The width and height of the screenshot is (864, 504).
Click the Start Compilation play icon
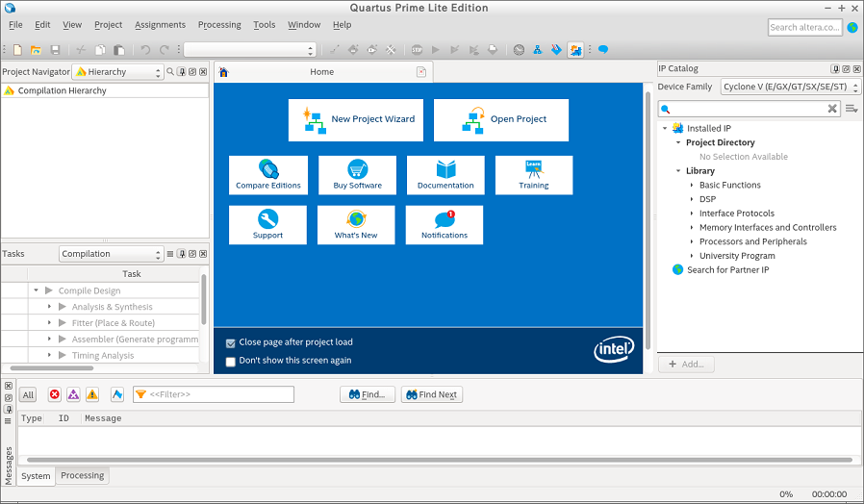point(436,50)
